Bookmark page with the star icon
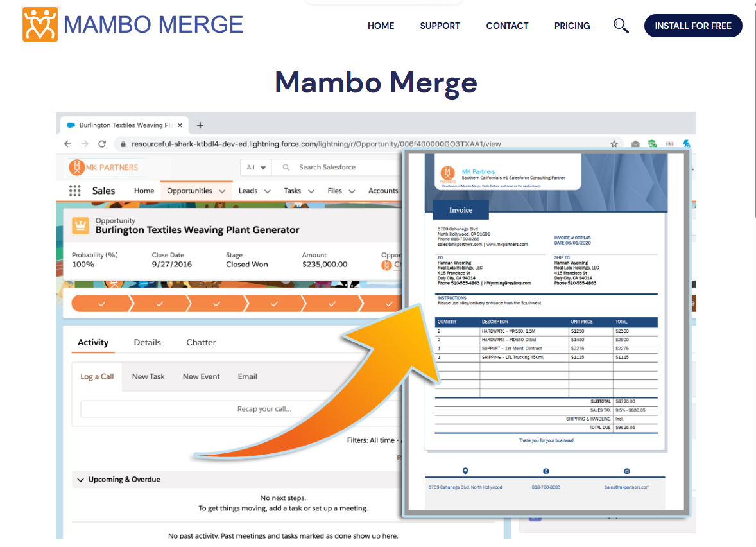 [x=614, y=144]
